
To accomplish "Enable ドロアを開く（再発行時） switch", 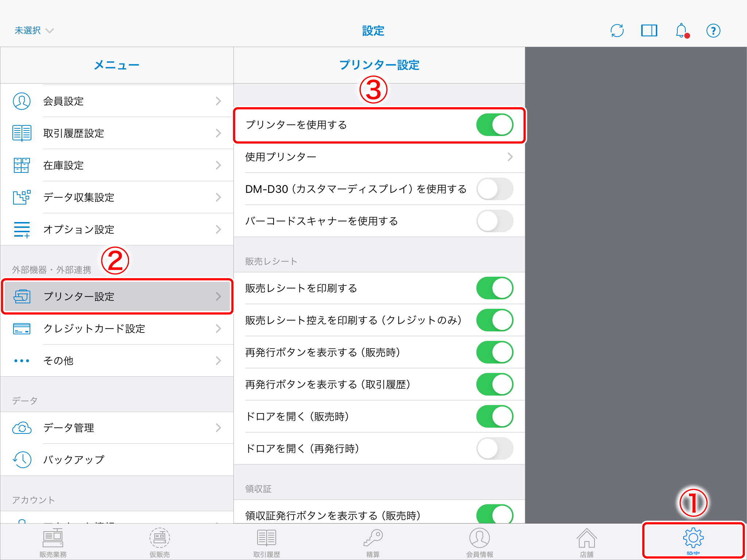I will tap(495, 448).
